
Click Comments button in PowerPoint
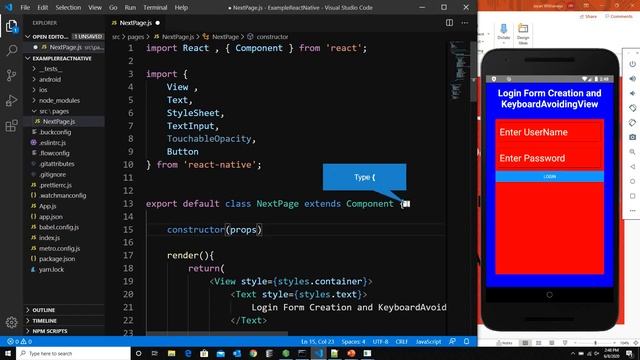[619, 17]
